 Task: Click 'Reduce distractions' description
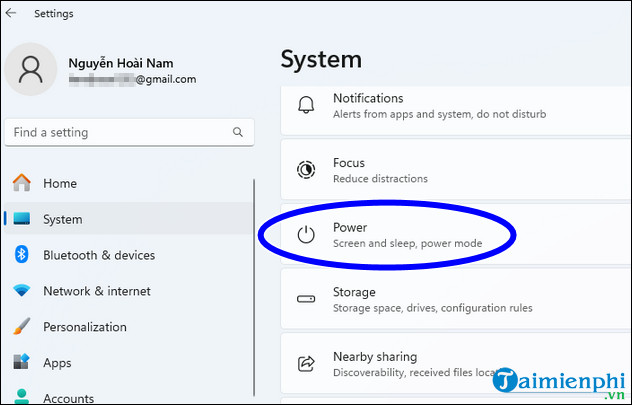click(x=380, y=179)
